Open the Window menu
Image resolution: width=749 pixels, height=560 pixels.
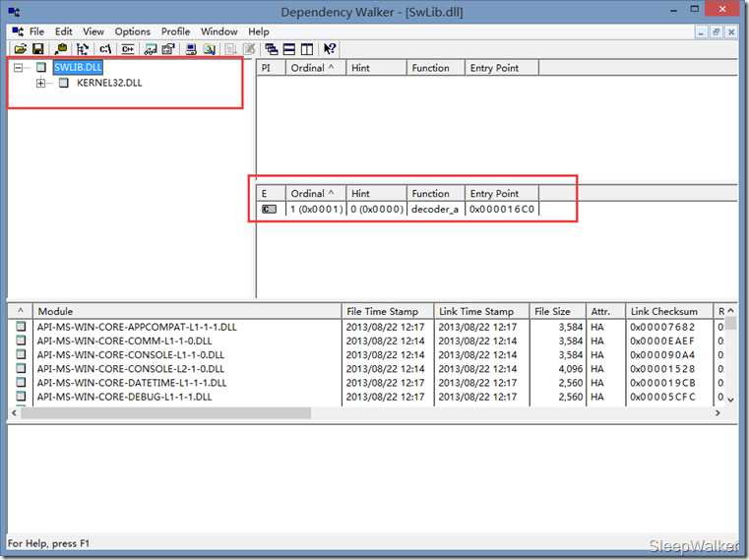click(219, 31)
